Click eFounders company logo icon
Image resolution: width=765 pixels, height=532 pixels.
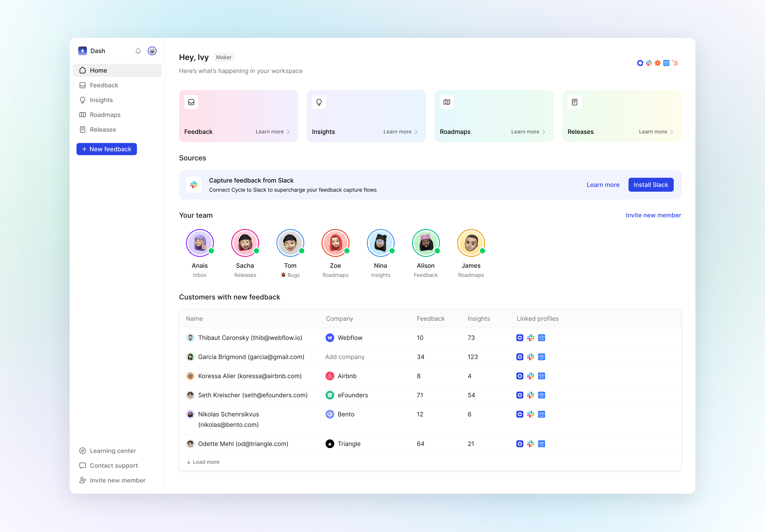[x=329, y=395]
